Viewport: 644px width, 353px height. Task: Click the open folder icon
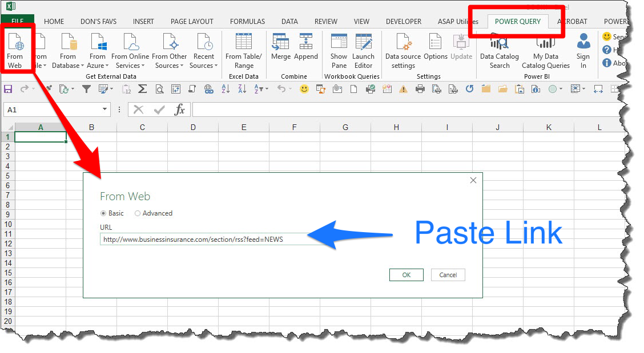502,88
